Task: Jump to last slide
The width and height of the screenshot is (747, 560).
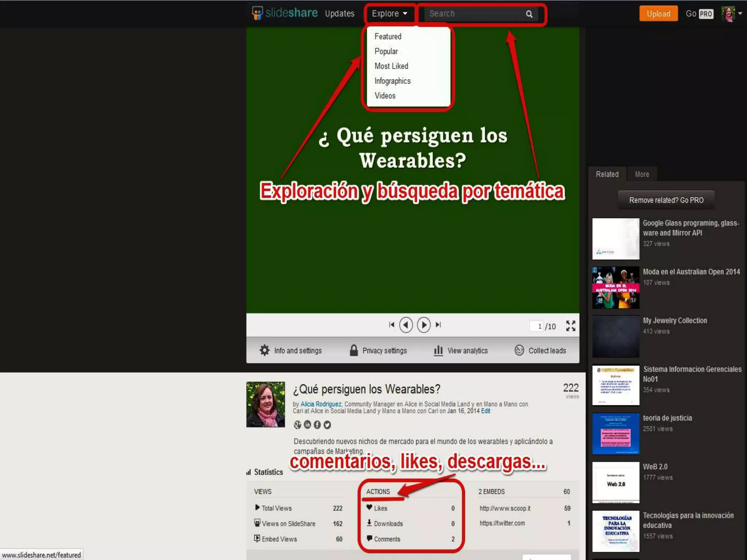Action: tap(438, 324)
